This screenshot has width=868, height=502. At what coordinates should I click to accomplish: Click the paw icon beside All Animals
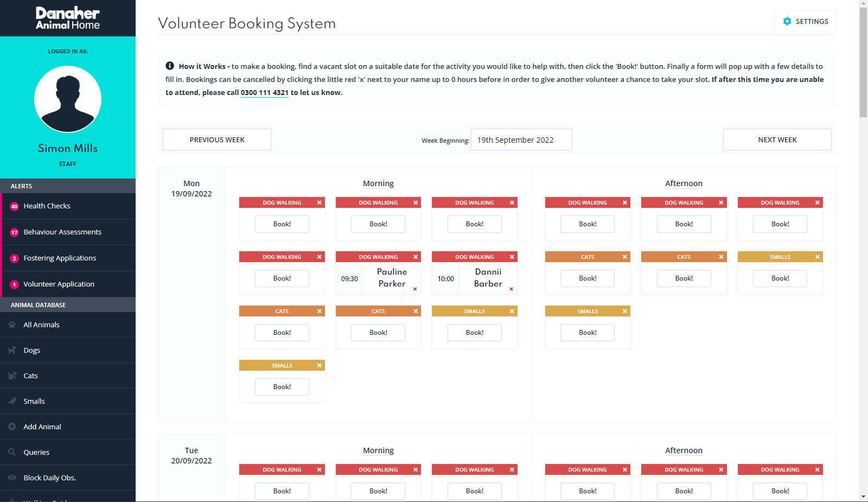tap(12, 325)
